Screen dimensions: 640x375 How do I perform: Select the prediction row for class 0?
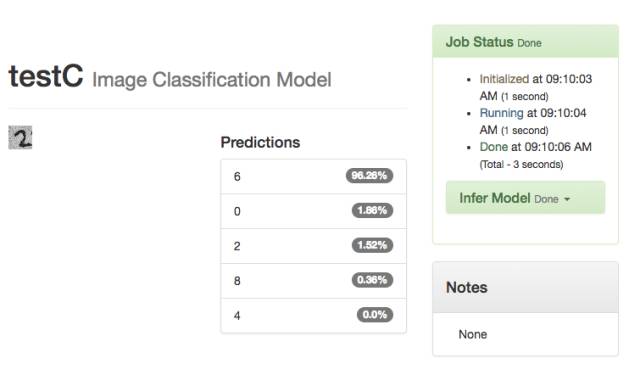313,211
